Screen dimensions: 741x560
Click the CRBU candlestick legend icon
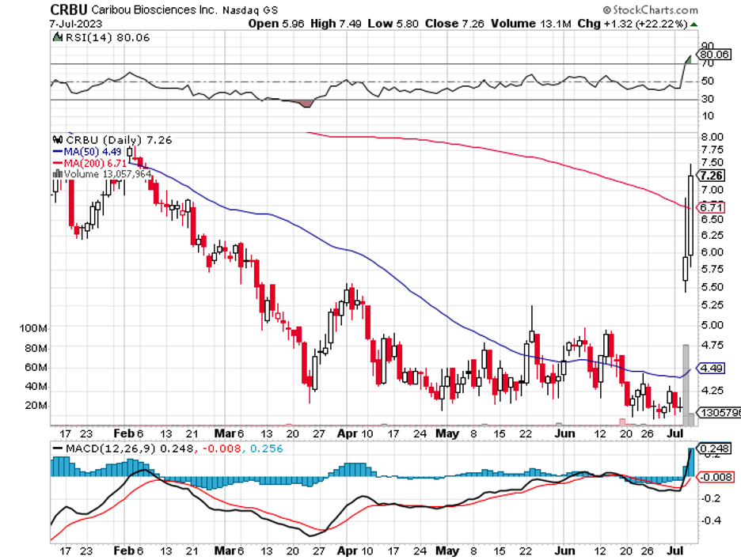point(54,140)
